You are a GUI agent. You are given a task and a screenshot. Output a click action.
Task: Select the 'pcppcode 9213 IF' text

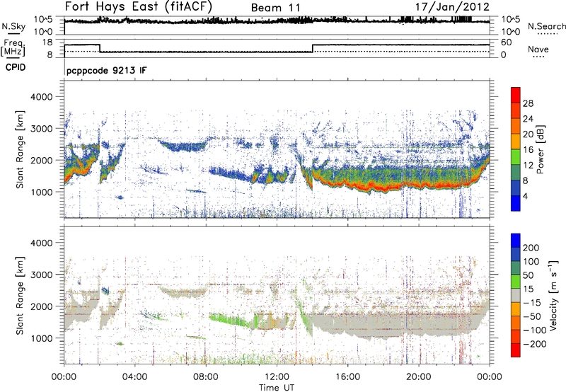point(107,70)
